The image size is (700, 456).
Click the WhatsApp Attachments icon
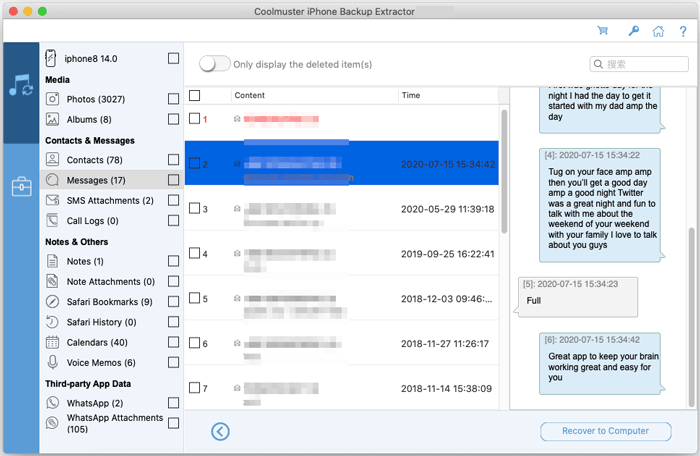[x=52, y=423]
